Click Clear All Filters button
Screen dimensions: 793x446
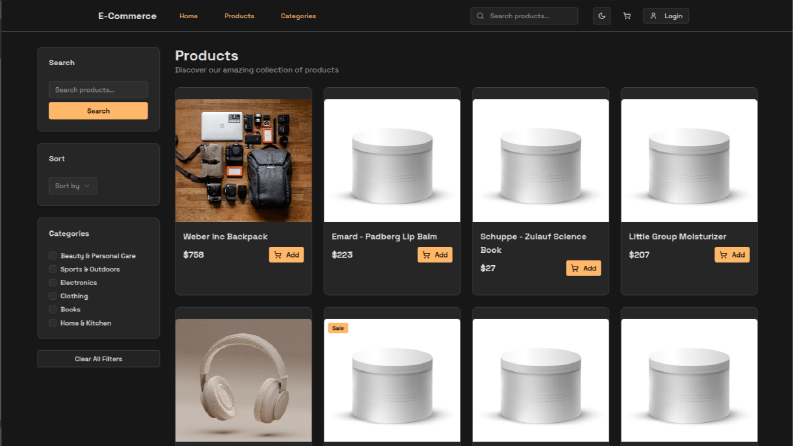(x=99, y=359)
